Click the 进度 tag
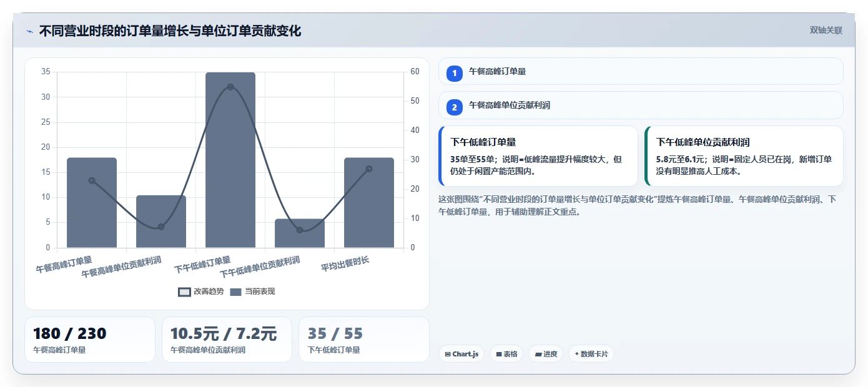Screen dimensions: 868x387 (546, 354)
